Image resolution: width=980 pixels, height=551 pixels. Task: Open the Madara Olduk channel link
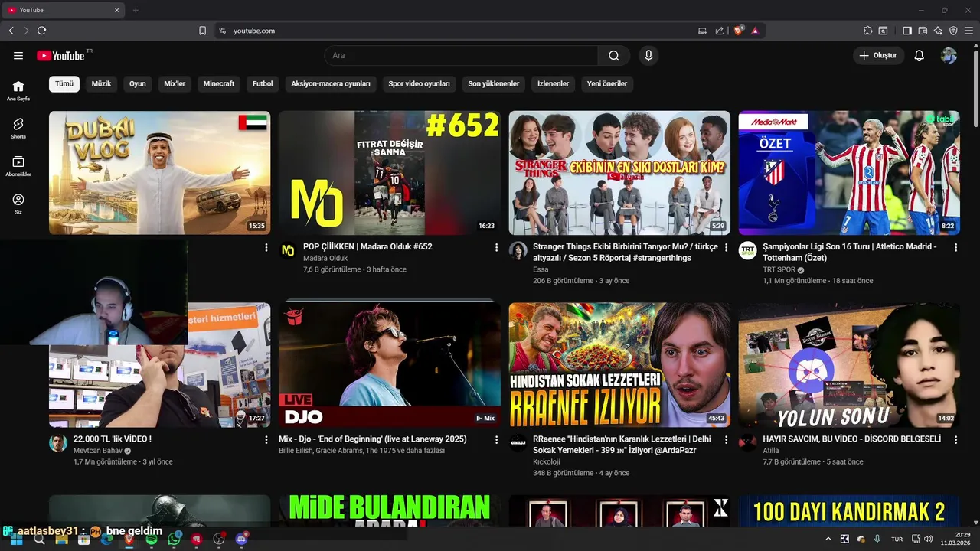pyautogui.click(x=325, y=259)
